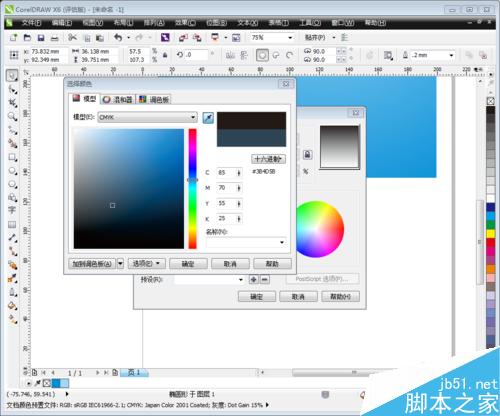Choose the full Ellipse shape mode
This screenshot has height=416, width=500.
[262, 55]
